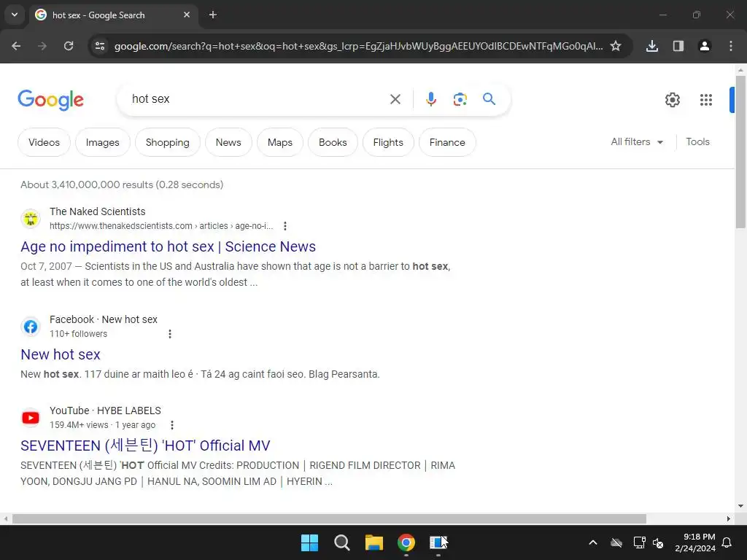747x560 pixels.
Task: Click the 'About 3,410,000,000 results' text
Action: coord(122,184)
